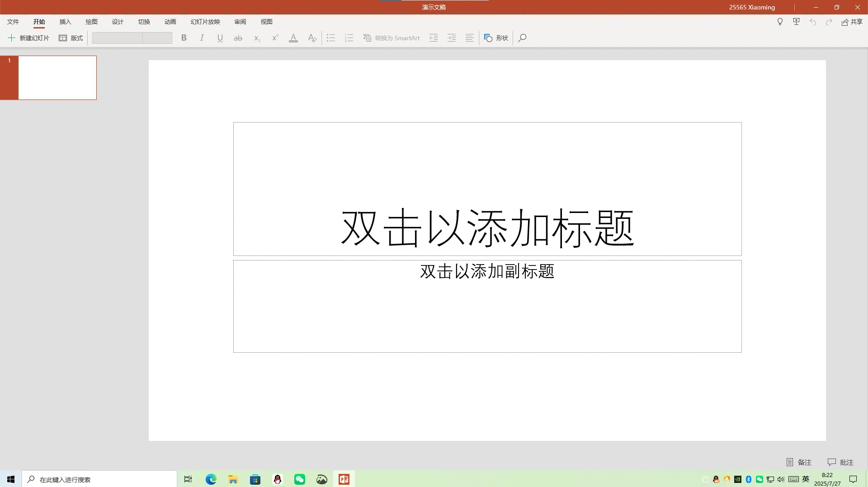Open the 版式 layout dropdown
Screen dimensions: 868x487
71,38
